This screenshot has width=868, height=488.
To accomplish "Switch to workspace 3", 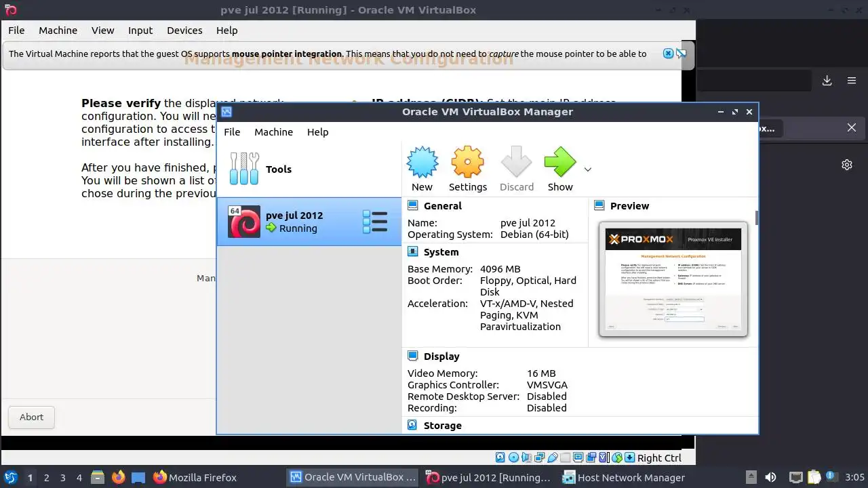I will click(62, 477).
